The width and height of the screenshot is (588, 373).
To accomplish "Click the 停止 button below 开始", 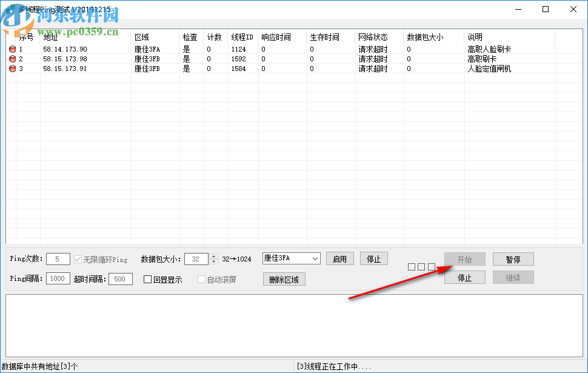I will (x=464, y=278).
